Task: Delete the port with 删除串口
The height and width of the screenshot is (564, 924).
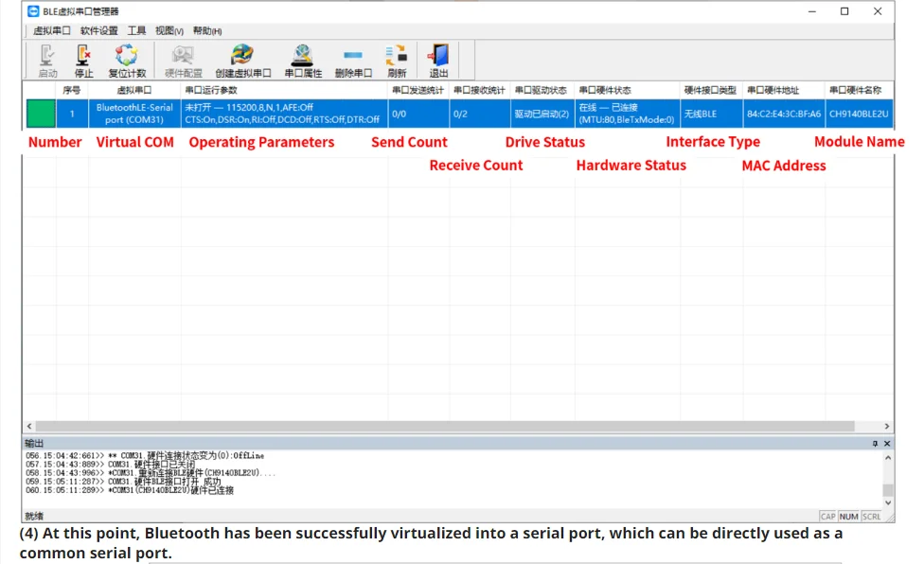Action: tap(353, 61)
